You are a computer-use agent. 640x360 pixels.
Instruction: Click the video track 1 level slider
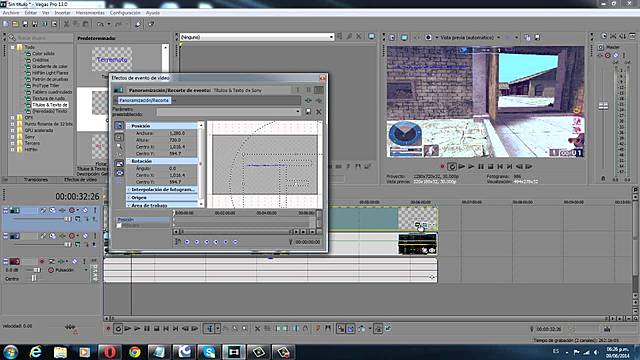(68, 219)
